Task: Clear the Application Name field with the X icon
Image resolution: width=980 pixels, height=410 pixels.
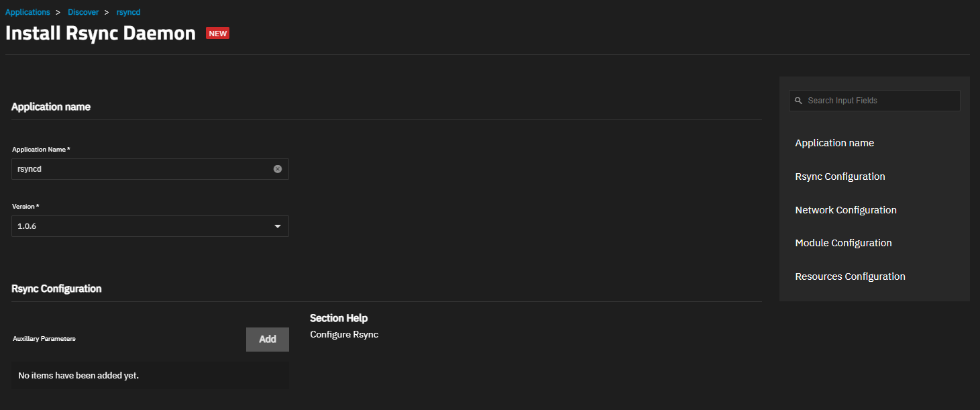Action: click(278, 169)
